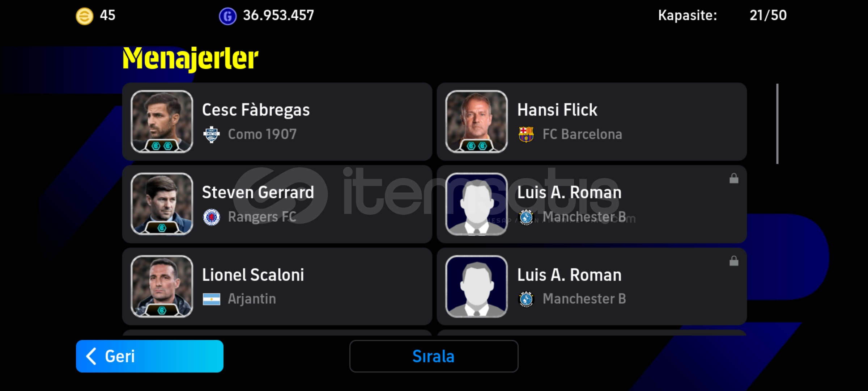
Task: Tap the blue GP currency icon
Action: [x=227, y=16]
